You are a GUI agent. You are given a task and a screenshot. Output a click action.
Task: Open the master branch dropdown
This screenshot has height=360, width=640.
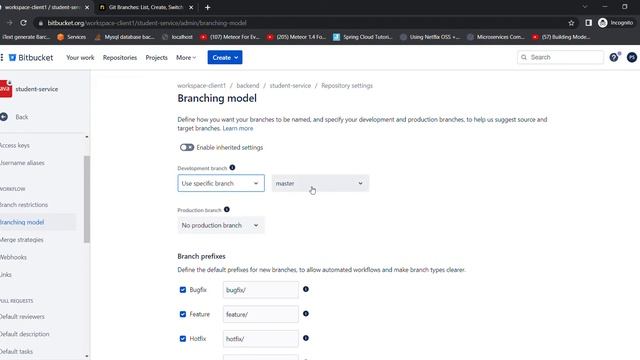[320, 183]
